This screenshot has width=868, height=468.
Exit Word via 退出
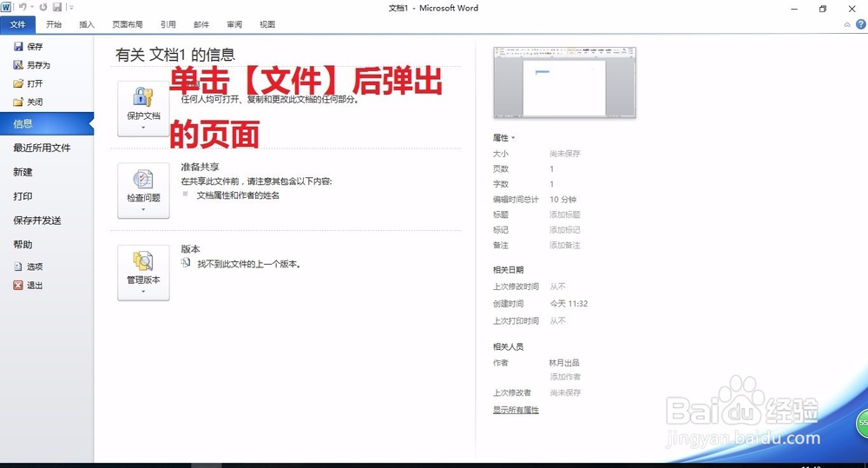click(28, 285)
